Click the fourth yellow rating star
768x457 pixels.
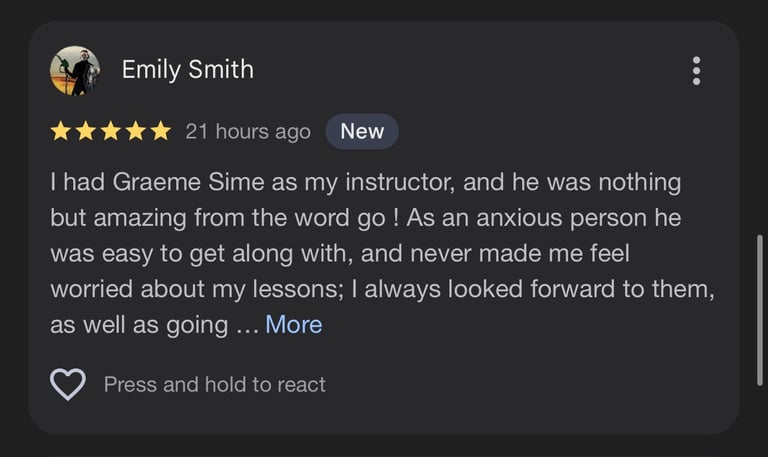[136, 131]
